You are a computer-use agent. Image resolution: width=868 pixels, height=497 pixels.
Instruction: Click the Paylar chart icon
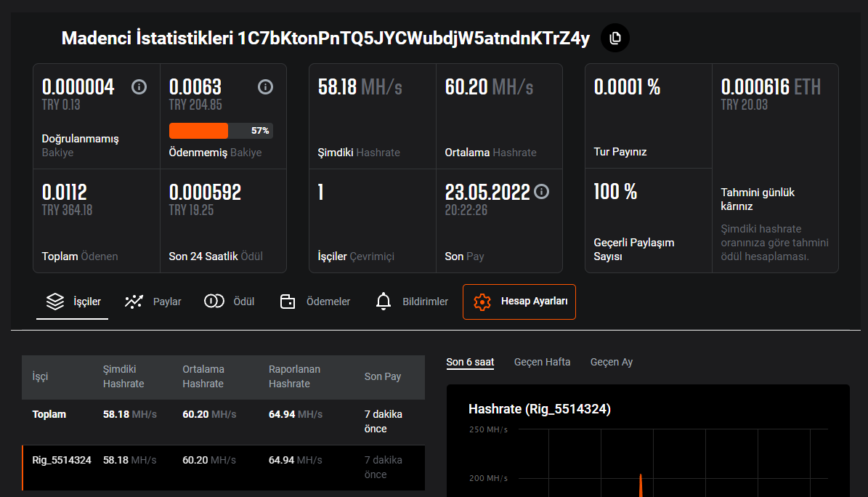(x=134, y=302)
